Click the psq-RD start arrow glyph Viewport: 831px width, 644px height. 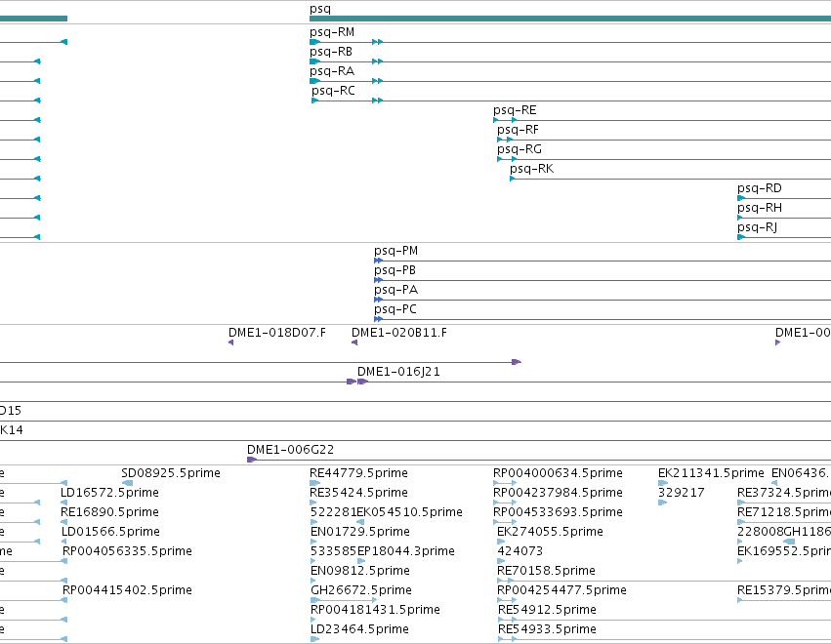(741, 199)
